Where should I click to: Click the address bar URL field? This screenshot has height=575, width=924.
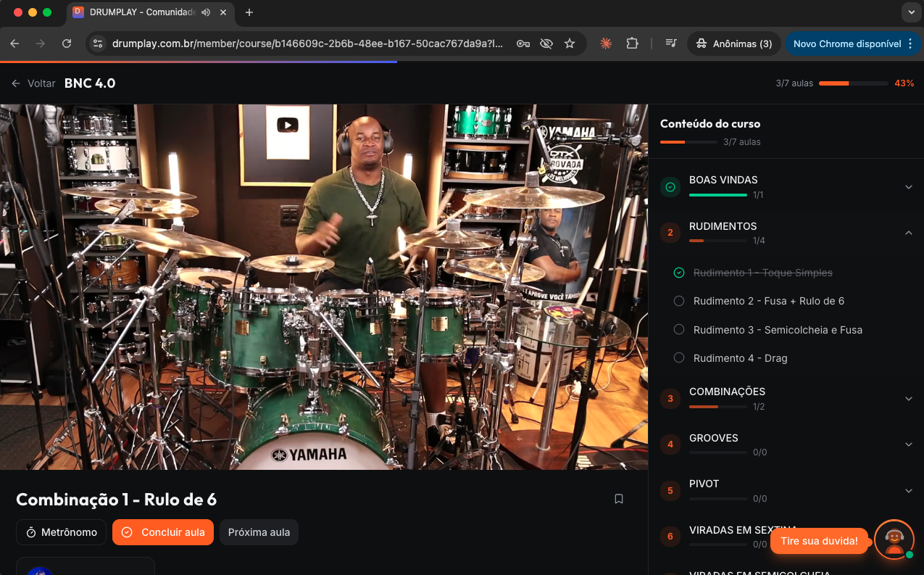point(307,44)
